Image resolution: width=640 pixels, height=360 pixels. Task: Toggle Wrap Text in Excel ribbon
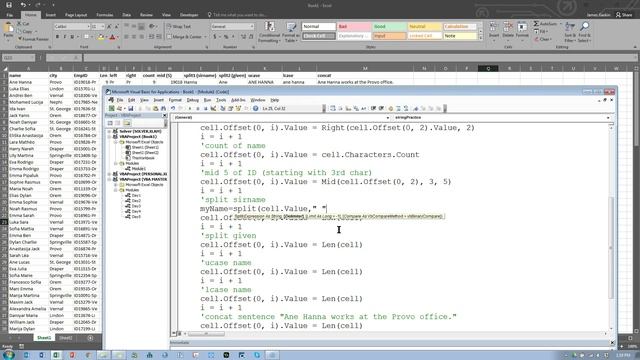click(179, 27)
